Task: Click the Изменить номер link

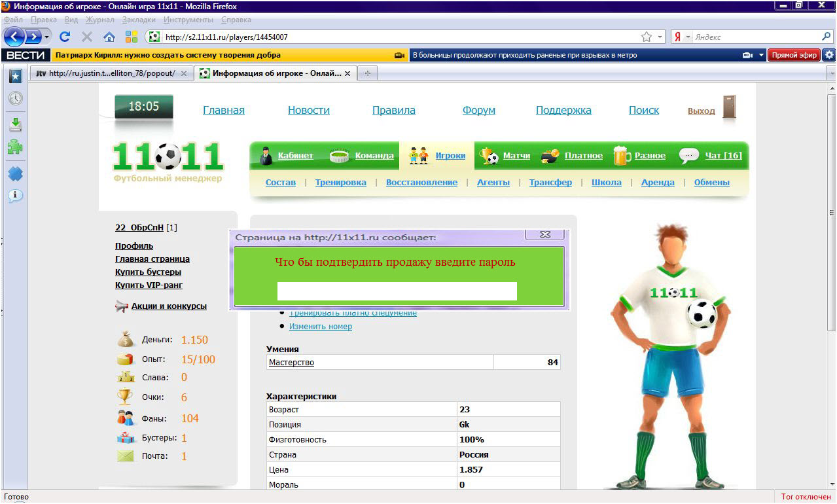Action: coord(321,327)
